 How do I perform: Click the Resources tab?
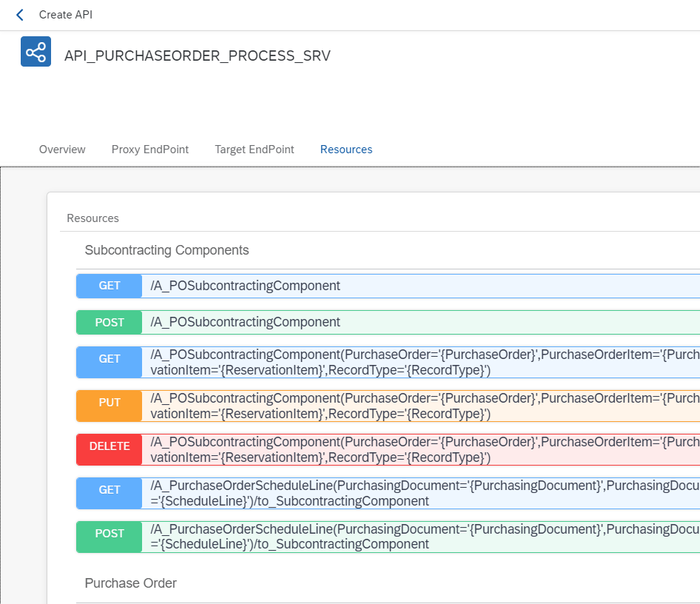(346, 150)
